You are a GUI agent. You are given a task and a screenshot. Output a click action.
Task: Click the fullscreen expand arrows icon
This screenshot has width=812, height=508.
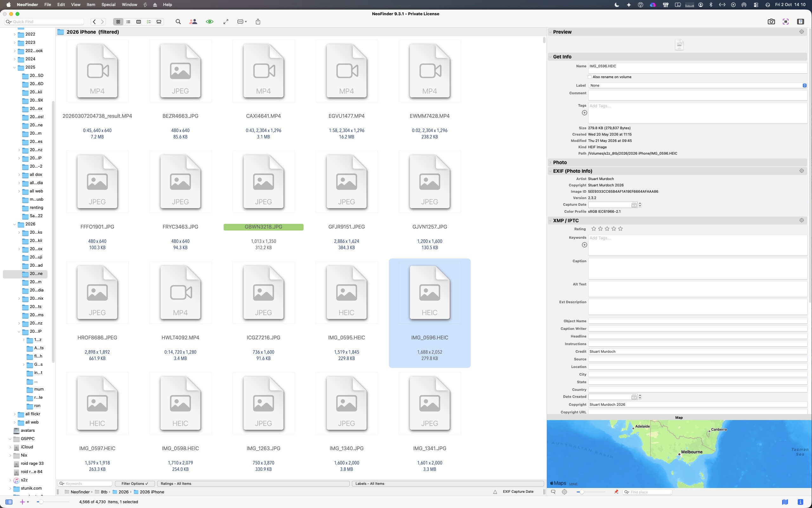226,22
